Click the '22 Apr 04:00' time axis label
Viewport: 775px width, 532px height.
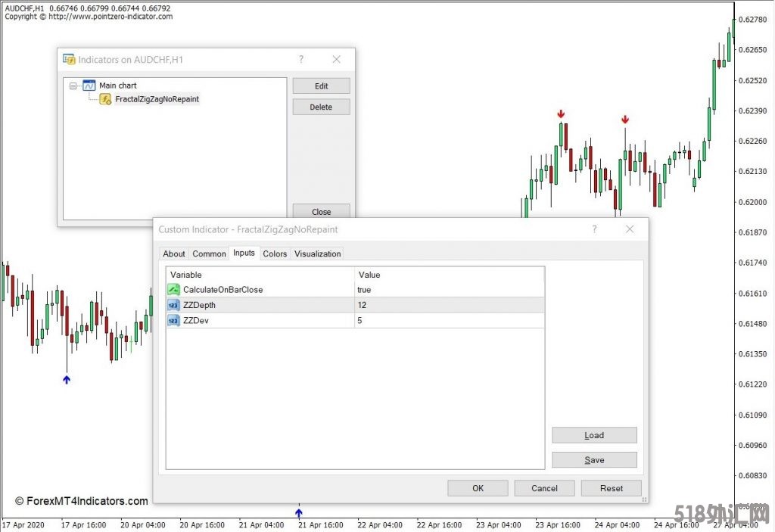click(x=380, y=525)
